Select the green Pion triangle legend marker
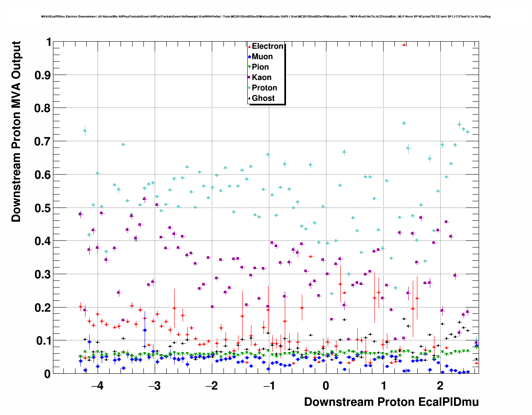 click(x=250, y=67)
